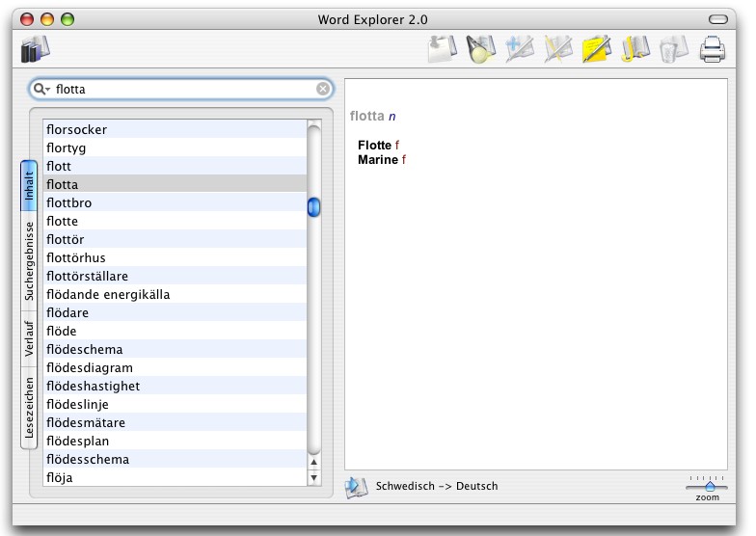The image size is (756, 536).
Task: Select 'flödesmätare' in the word list
Action: (x=175, y=422)
